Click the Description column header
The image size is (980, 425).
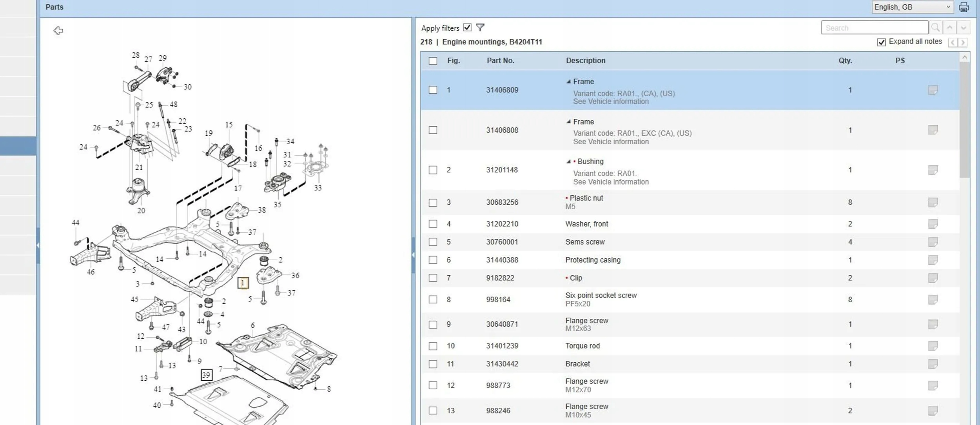pyautogui.click(x=585, y=61)
